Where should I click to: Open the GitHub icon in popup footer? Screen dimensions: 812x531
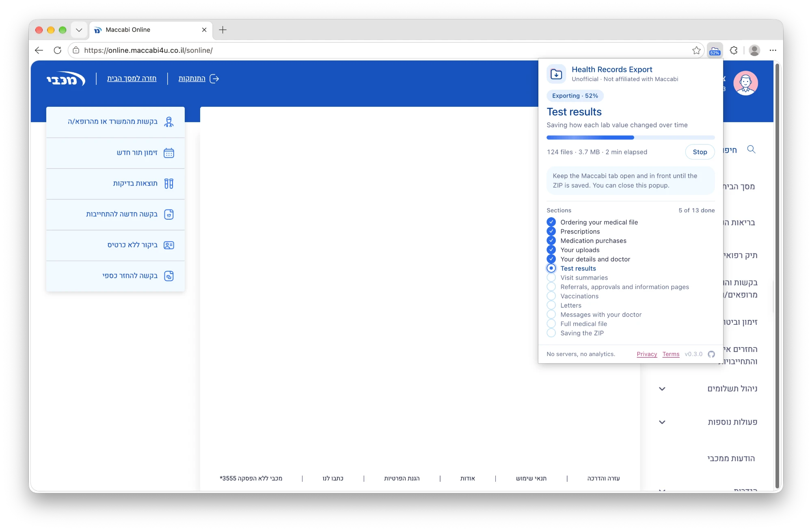point(711,354)
